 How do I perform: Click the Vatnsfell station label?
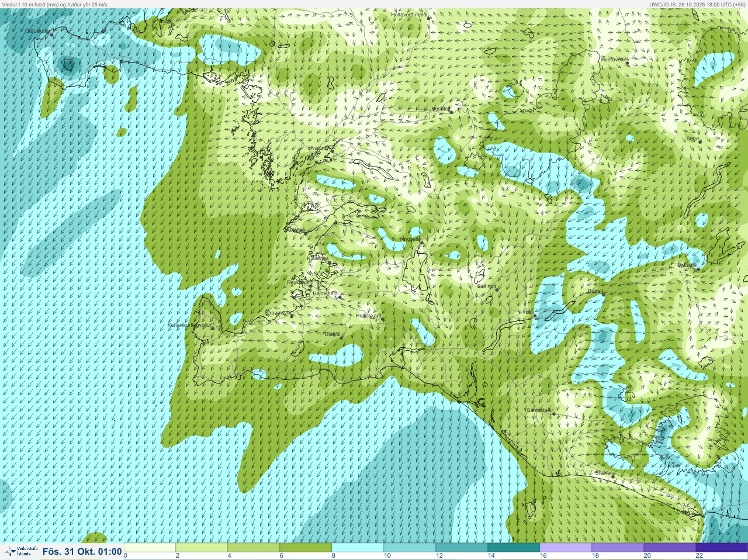[687, 265]
